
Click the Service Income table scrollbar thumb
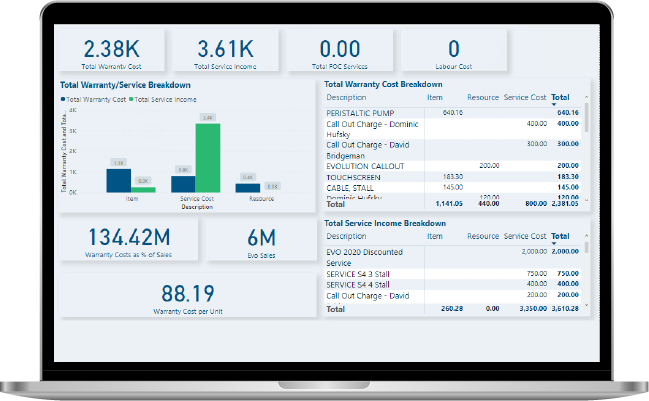tap(586, 247)
